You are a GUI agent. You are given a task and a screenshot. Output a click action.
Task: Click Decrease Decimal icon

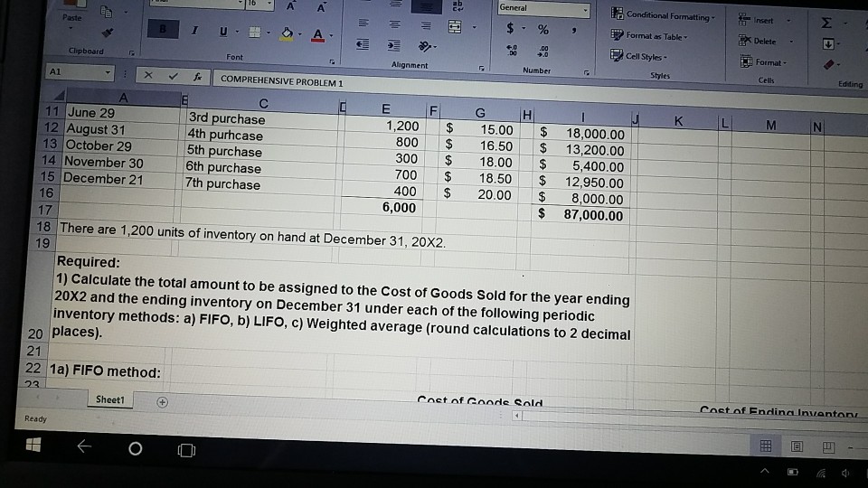pyautogui.click(x=543, y=52)
